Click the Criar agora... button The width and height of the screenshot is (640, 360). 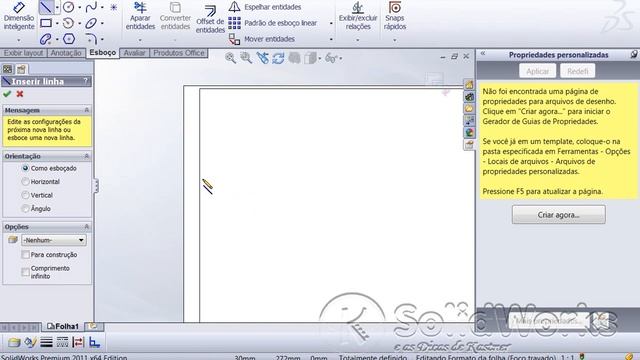pos(559,215)
